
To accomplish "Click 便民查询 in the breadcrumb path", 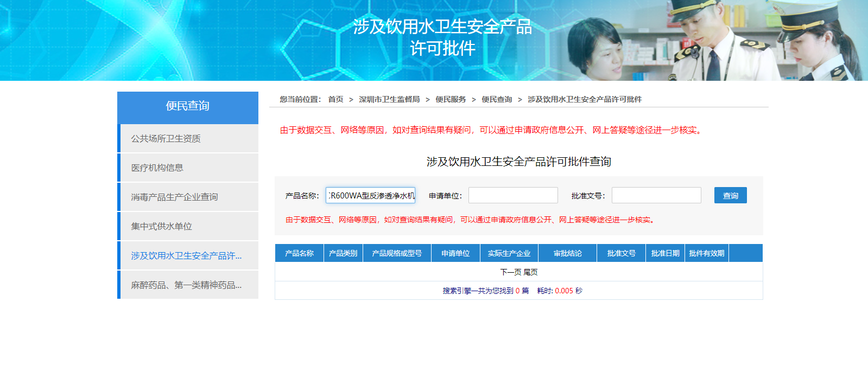I will [497, 100].
